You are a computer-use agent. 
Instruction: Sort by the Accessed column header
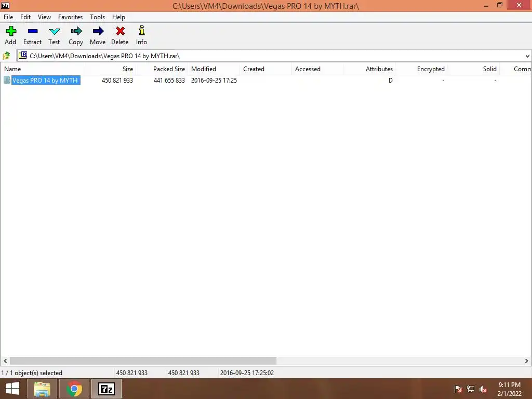point(317,69)
